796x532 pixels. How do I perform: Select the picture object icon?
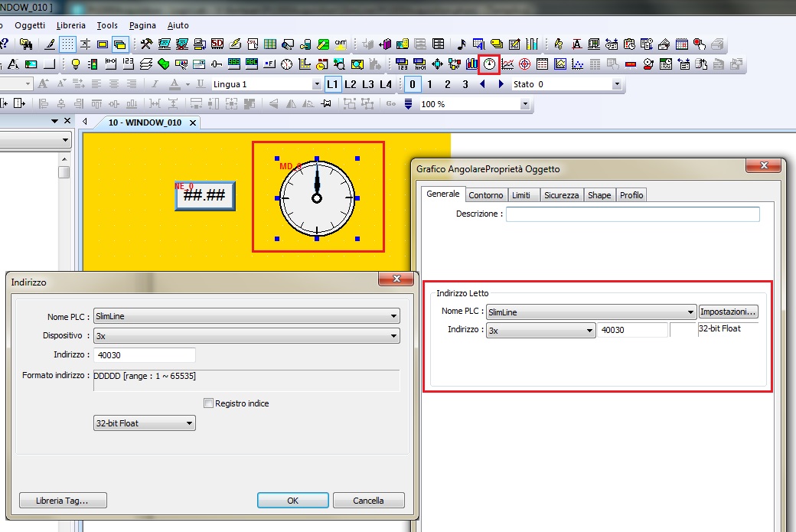(31, 64)
